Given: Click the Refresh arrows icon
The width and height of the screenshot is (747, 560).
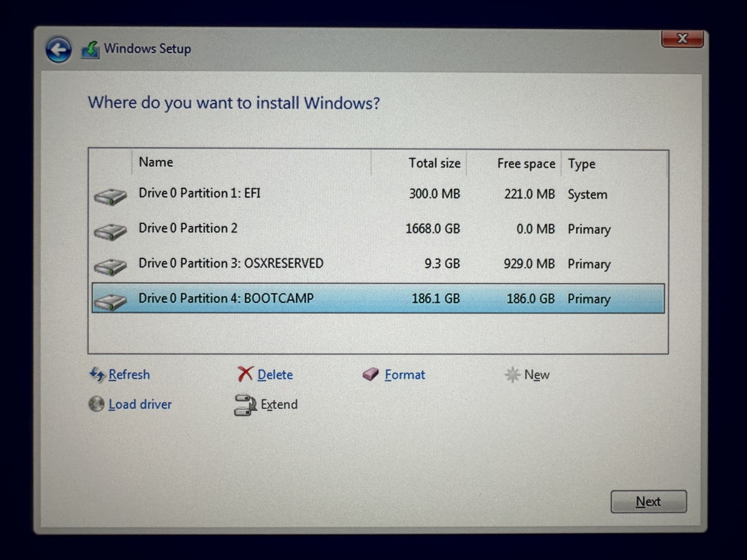Looking at the screenshot, I should point(97,374).
